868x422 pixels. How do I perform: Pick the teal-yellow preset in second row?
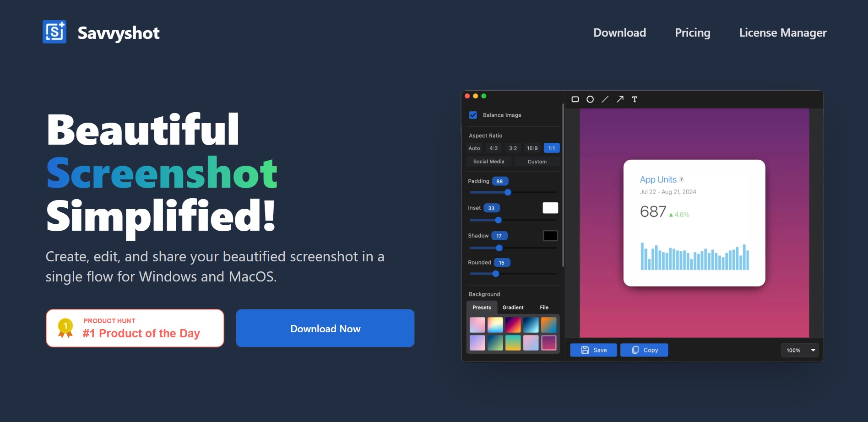pyautogui.click(x=513, y=343)
